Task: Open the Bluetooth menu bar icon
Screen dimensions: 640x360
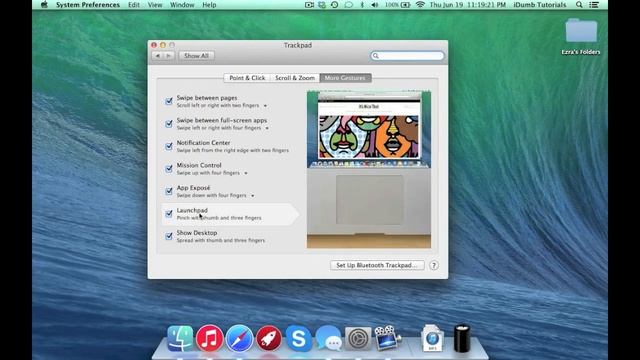Action: click(362, 5)
